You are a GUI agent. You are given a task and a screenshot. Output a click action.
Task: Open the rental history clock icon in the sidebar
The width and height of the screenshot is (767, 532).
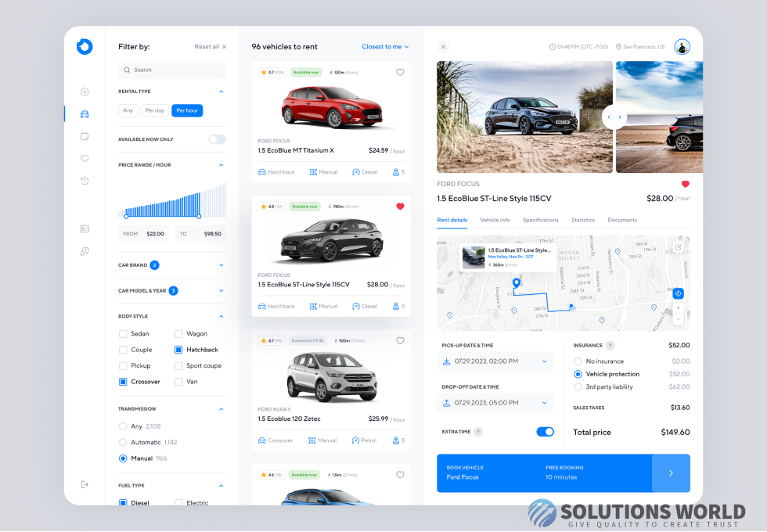[85, 181]
